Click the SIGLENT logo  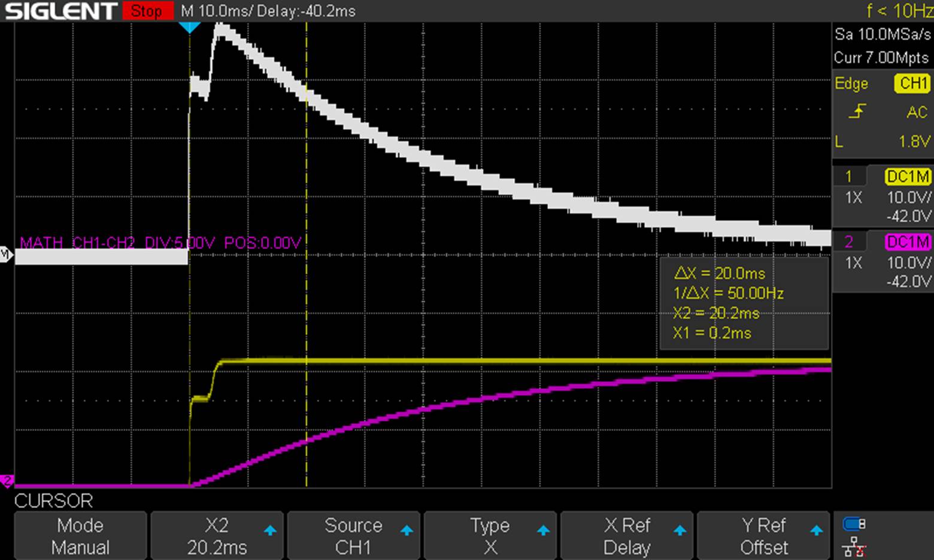60,11
